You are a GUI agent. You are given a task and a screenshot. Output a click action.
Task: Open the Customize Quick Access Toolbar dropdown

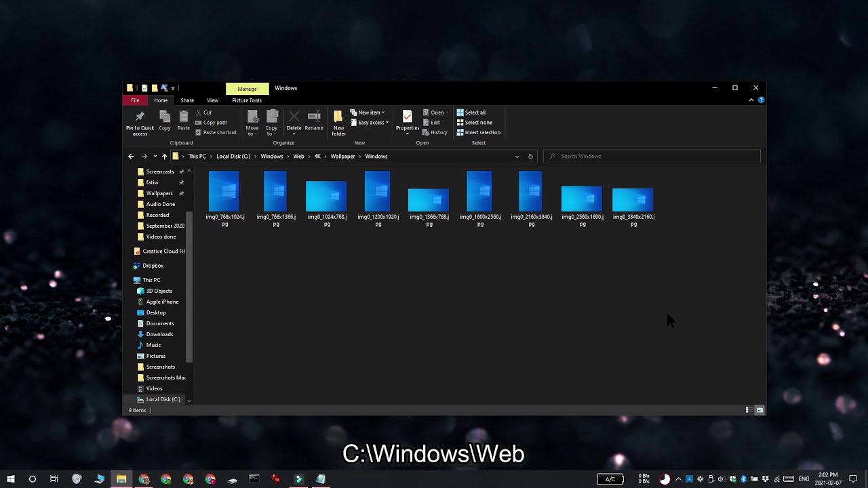pos(173,88)
